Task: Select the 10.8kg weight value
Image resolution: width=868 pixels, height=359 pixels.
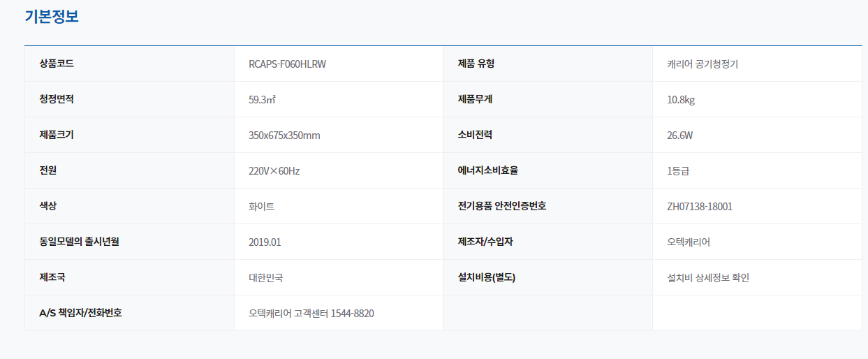Action: pos(681,100)
